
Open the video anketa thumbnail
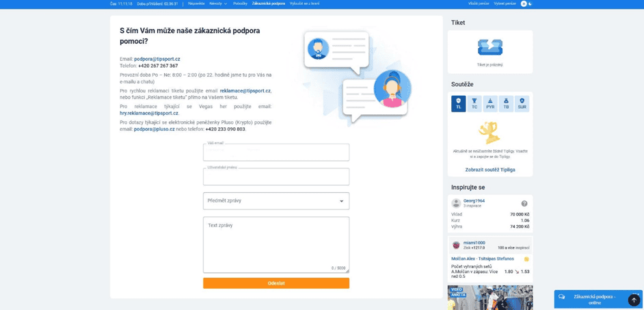tap(490, 297)
